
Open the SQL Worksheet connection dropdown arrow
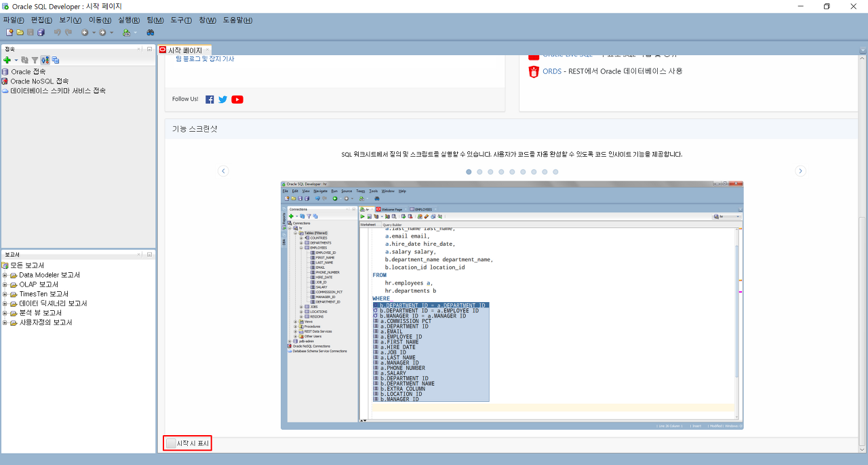coord(135,33)
